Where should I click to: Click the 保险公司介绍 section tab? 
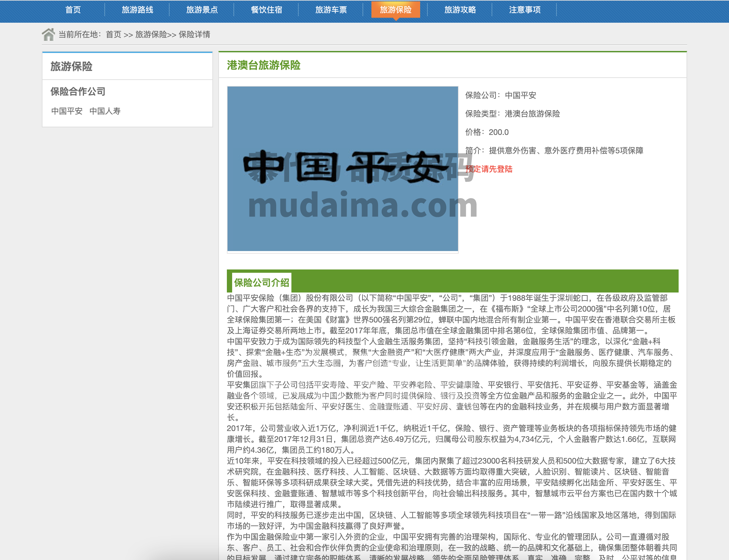261,283
